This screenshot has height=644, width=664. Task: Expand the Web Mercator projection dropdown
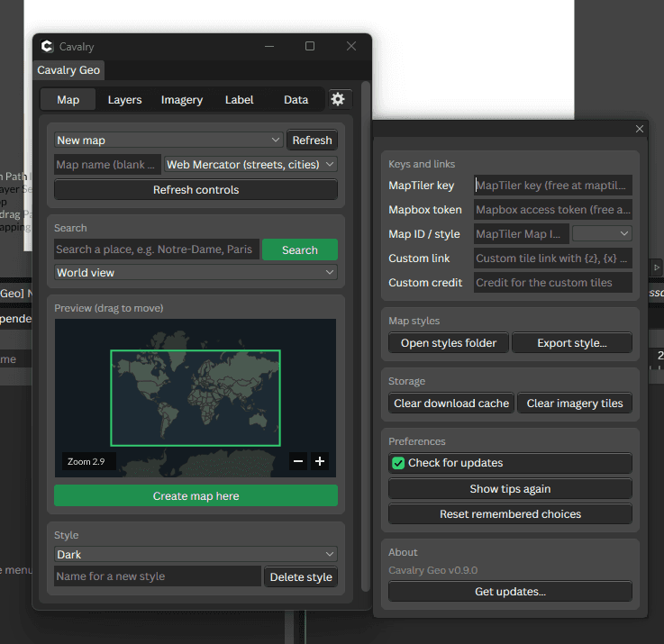point(250,164)
